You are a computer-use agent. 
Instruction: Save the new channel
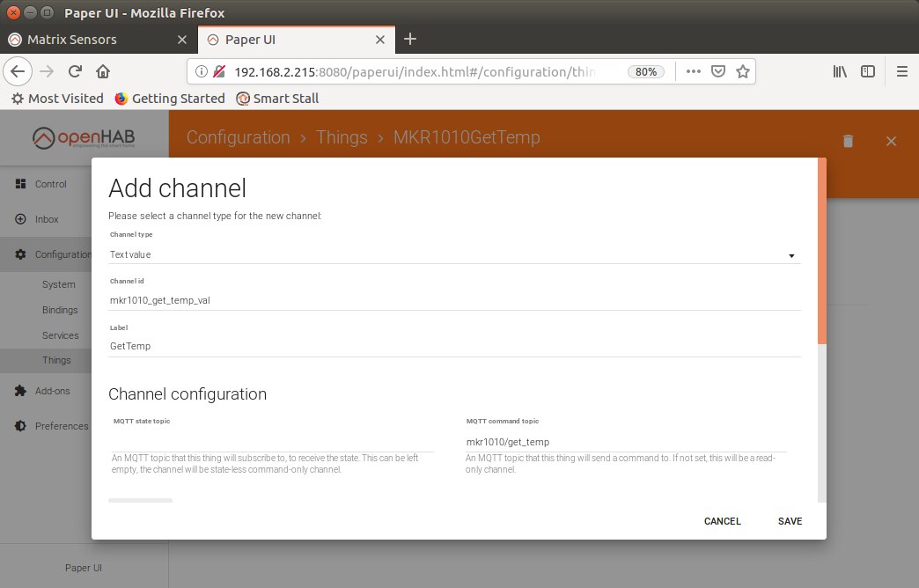pyautogui.click(x=790, y=521)
